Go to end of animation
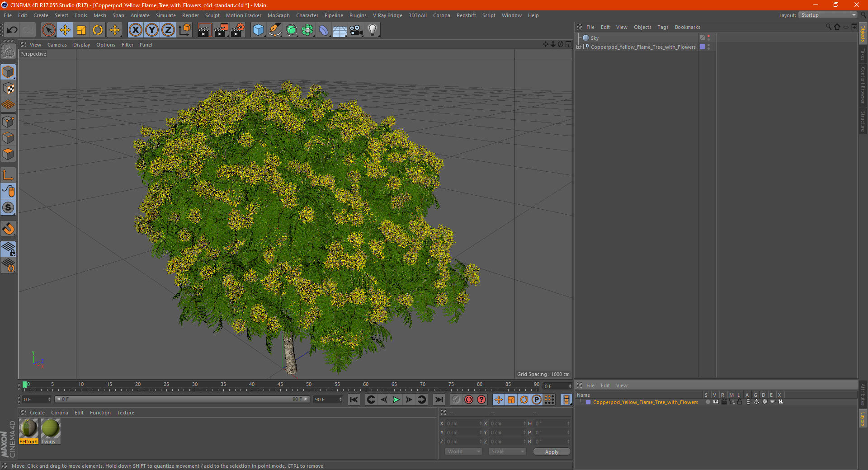Screen dimensions: 868x470 click(x=439, y=399)
